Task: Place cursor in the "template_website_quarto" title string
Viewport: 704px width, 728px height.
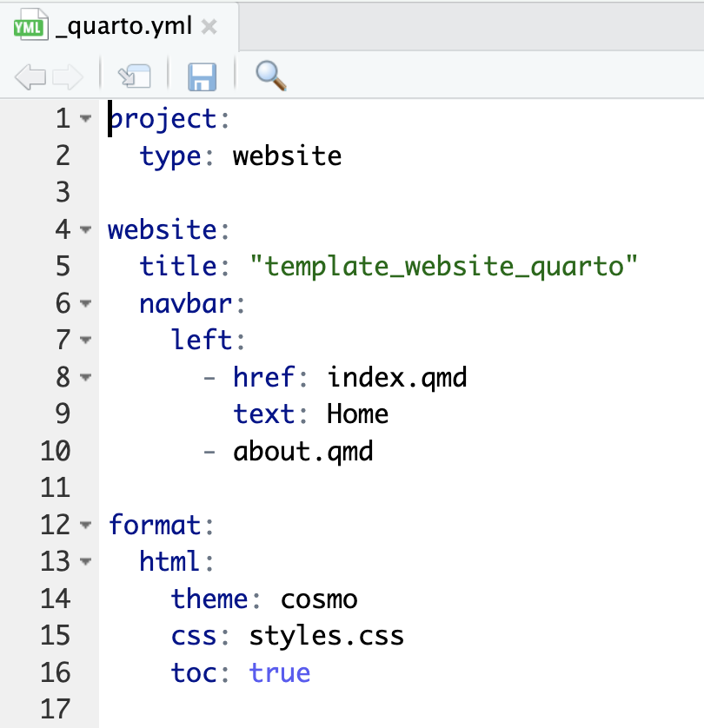Action: [443, 267]
